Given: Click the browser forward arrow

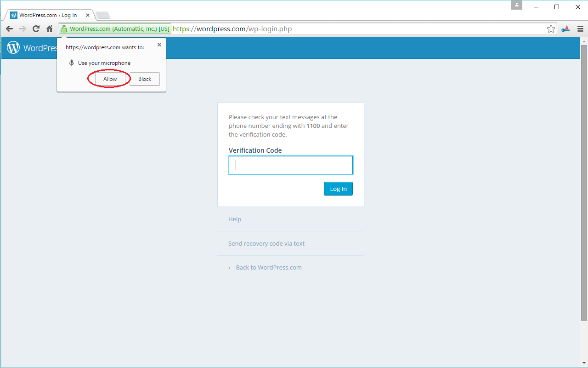Looking at the screenshot, I should [23, 29].
